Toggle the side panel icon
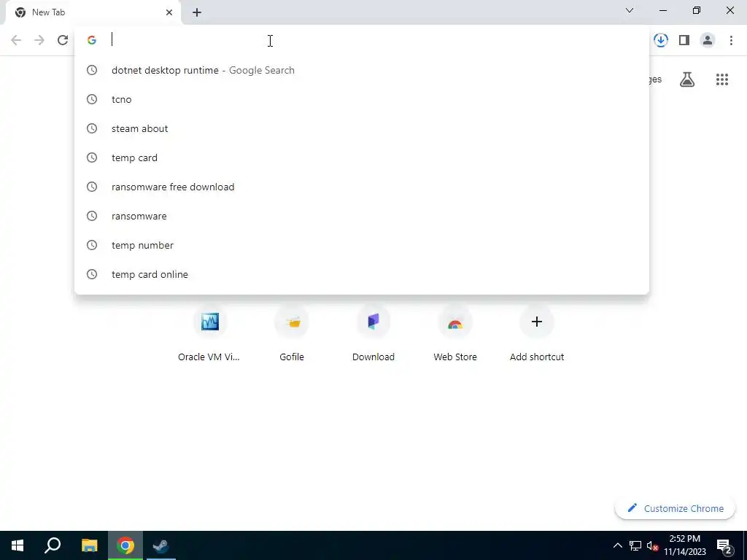 (x=684, y=40)
